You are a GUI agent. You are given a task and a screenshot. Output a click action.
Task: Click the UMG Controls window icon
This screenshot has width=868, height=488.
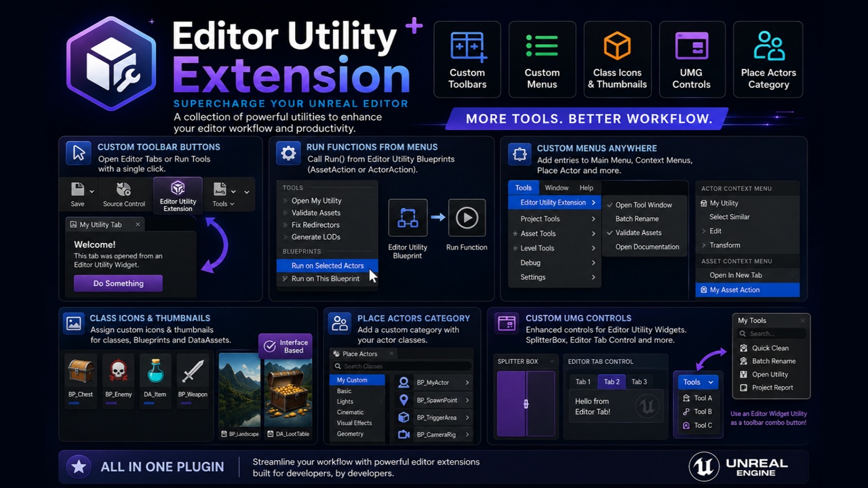click(x=692, y=47)
